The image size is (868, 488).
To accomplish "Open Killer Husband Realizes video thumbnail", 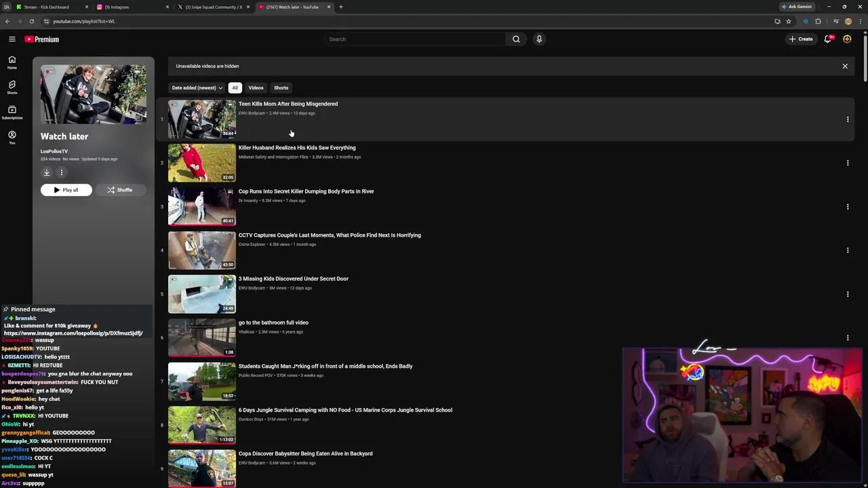I will pyautogui.click(x=202, y=163).
